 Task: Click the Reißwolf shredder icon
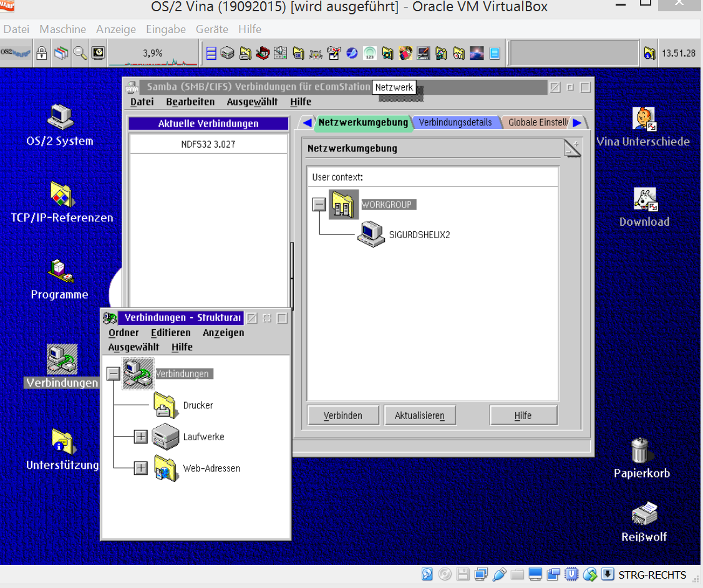pyautogui.click(x=645, y=514)
